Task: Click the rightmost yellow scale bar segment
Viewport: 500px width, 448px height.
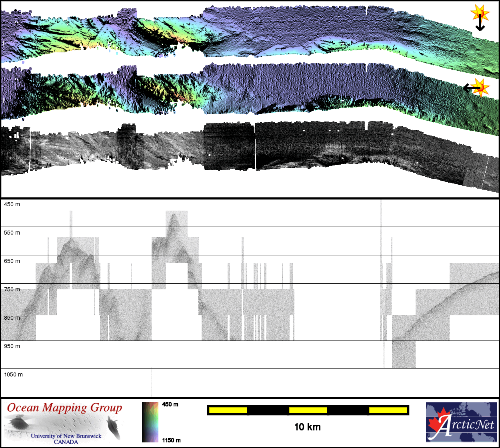Action: 388,410
